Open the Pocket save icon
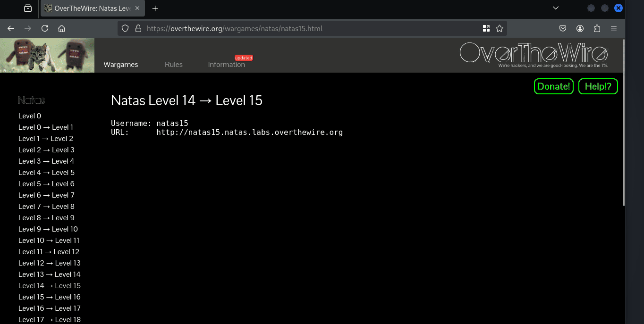Viewport: 644px width, 324px height. click(x=563, y=28)
